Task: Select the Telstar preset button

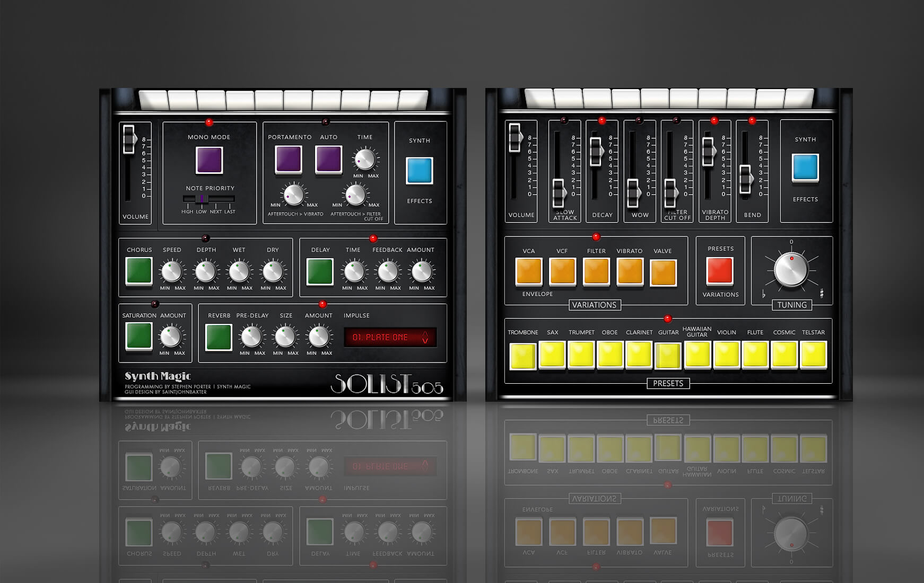Action: point(813,355)
